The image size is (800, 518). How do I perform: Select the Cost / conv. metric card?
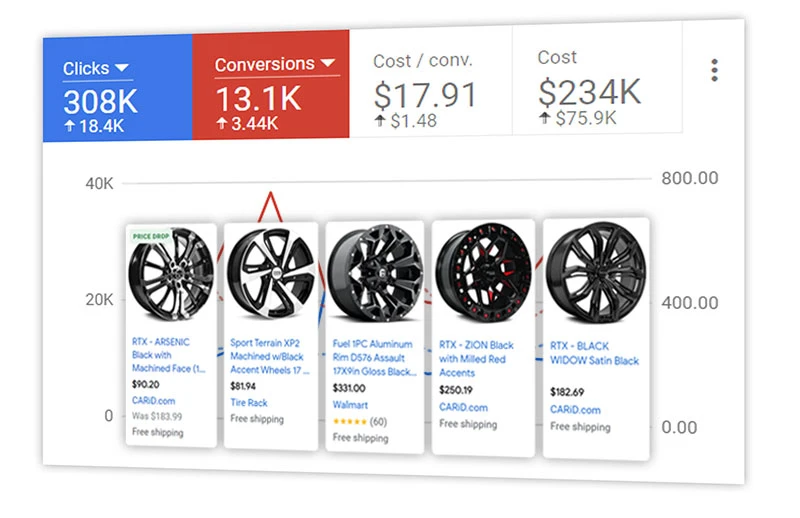pyautogui.click(x=430, y=81)
